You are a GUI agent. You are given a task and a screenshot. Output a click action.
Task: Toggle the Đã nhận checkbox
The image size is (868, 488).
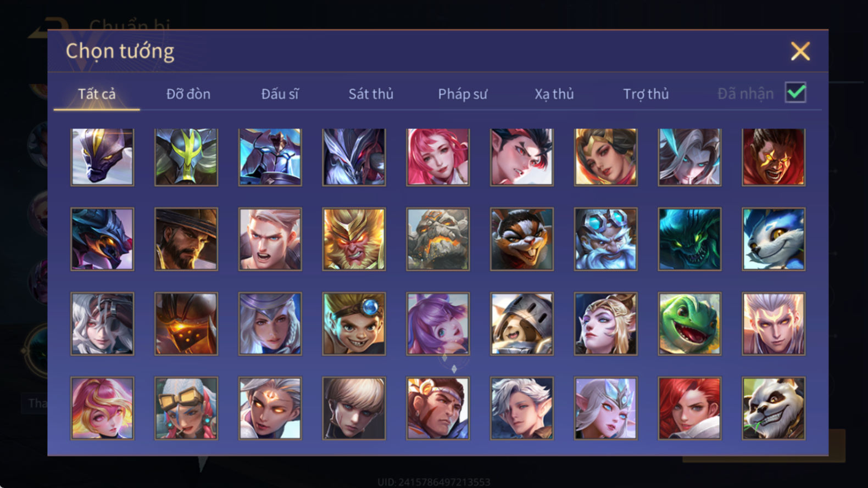[x=795, y=92]
